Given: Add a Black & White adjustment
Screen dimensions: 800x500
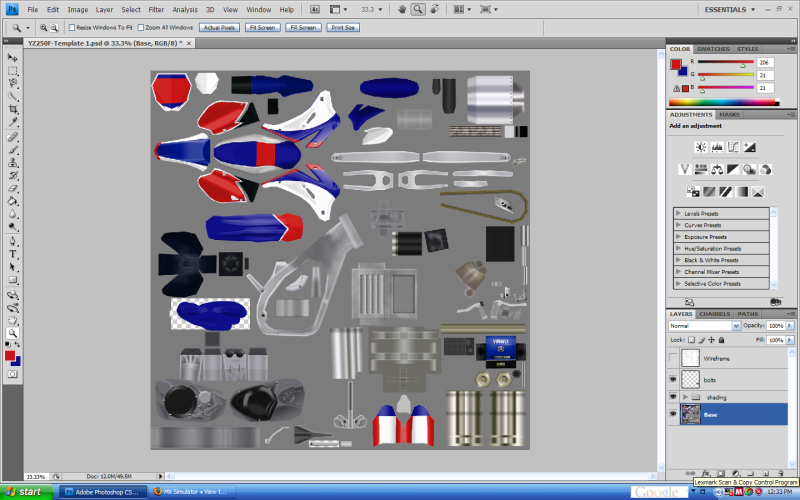Looking at the screenshot, I should tap(733, 169).
